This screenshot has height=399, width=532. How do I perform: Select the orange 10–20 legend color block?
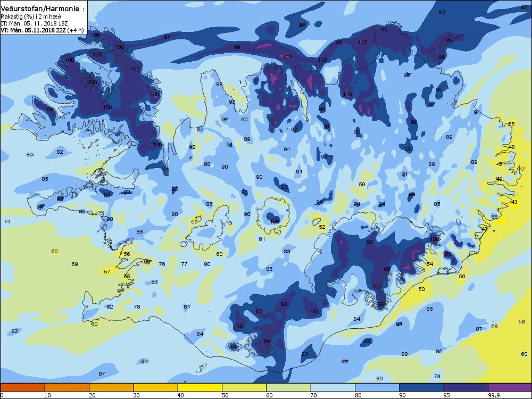coord(67,387)
